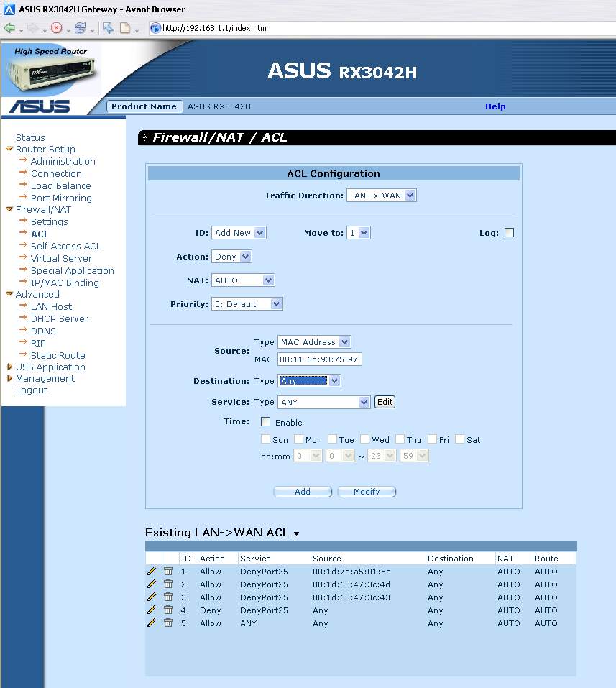Open the Action Deny dropdown
Screen dimensions: 616x688
(231, 256)
